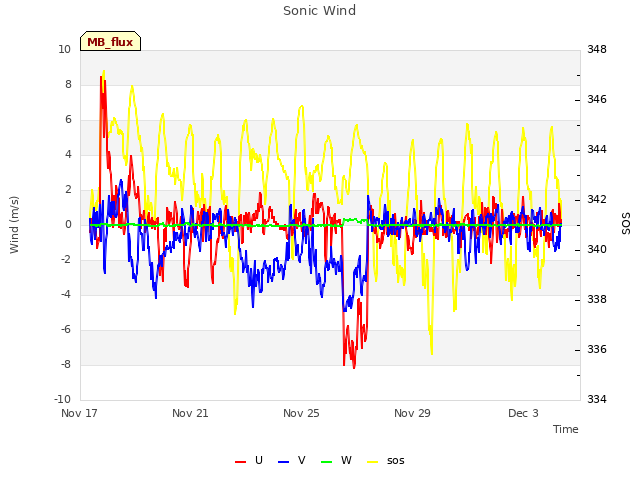Click the 10 value on wind axis
Viewport: 640px width, 480px height.
point(64,50)
